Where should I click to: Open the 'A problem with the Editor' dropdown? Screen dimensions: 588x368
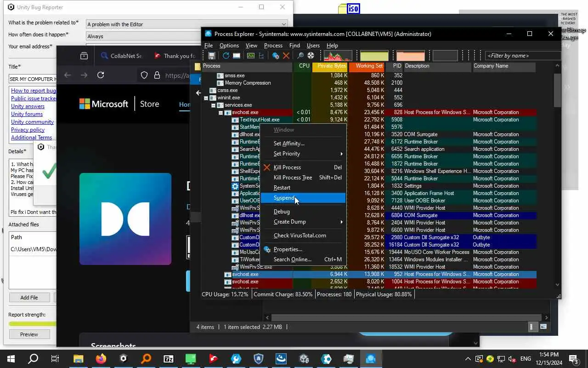coord(187,24)
